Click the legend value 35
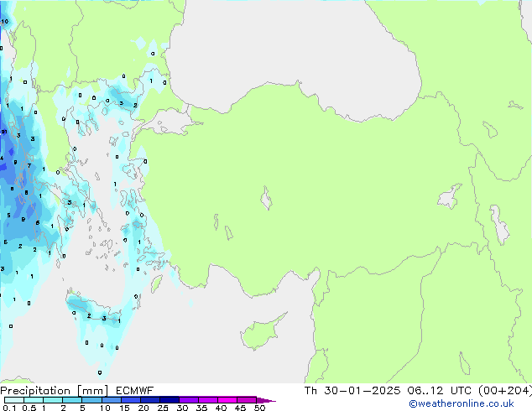This screenshot has height=411, width=532. [x=201, y=408]
